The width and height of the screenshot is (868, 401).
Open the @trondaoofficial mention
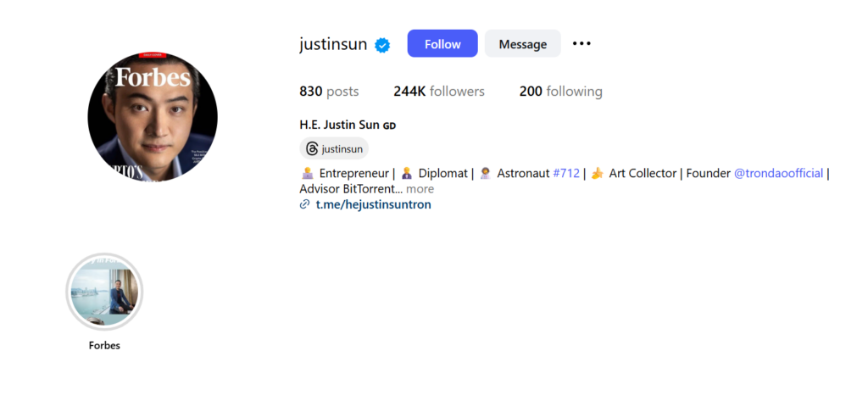pyautogui.click(x=778, y=173)
